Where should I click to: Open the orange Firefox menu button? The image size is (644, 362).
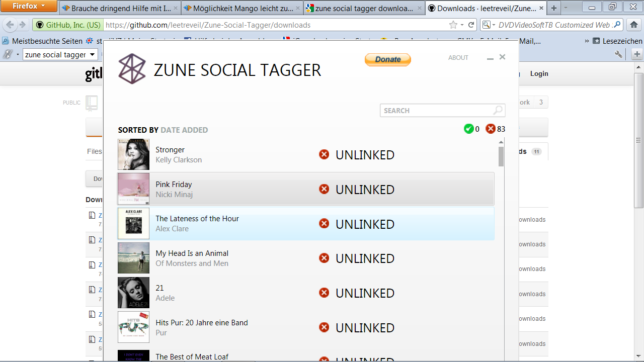click(28, 6)
